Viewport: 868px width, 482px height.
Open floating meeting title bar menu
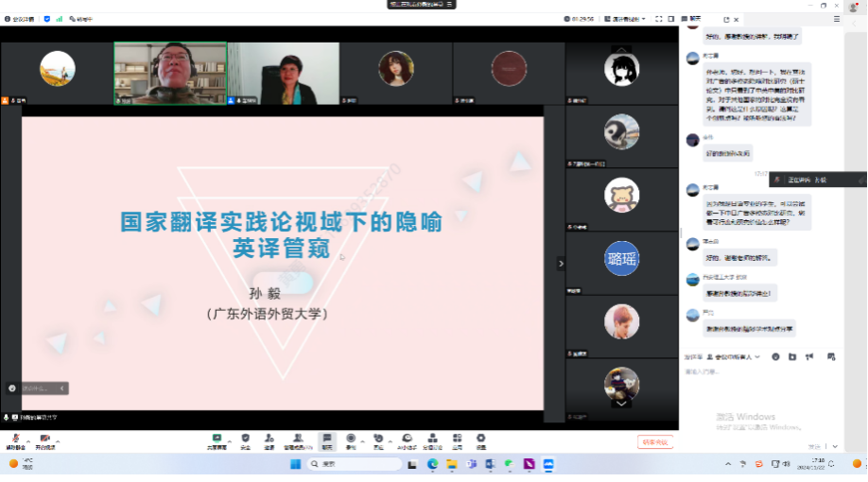click(x=449, y=4)
